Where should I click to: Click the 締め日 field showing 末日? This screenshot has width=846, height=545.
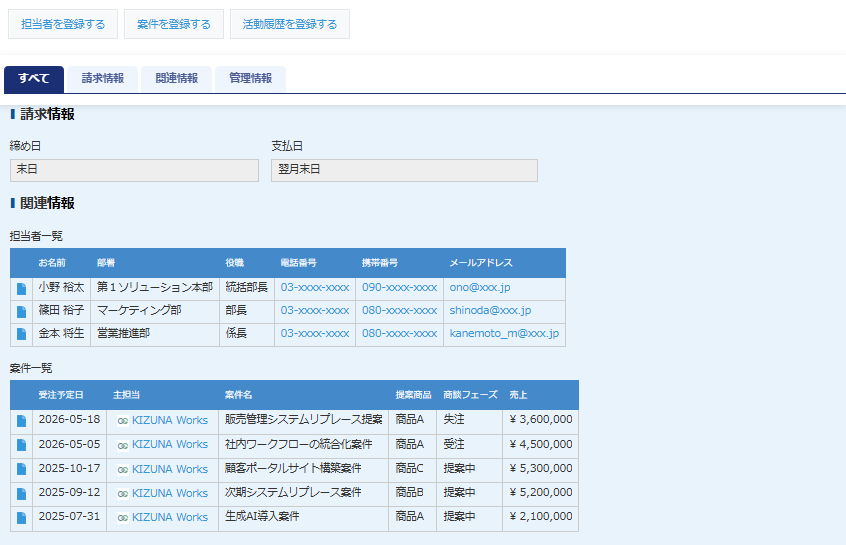pos(134,170)
